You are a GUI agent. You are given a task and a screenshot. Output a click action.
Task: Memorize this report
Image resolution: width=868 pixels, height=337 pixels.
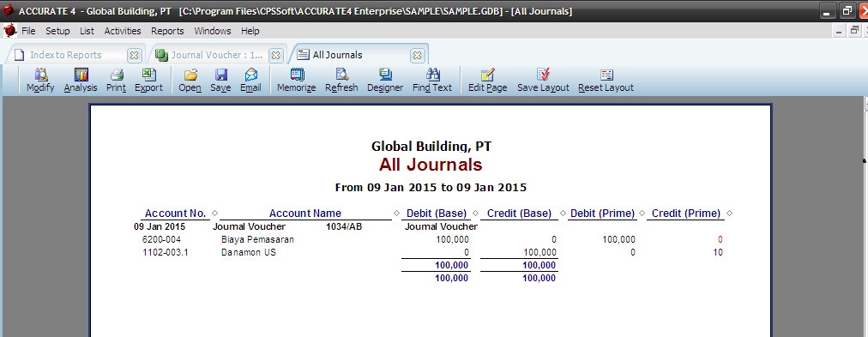(x=296, y=81)
